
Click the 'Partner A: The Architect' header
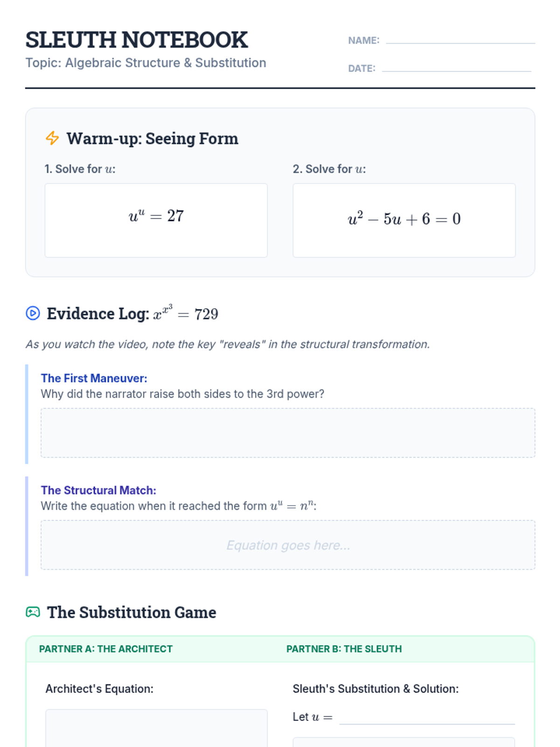click(106, 649)
